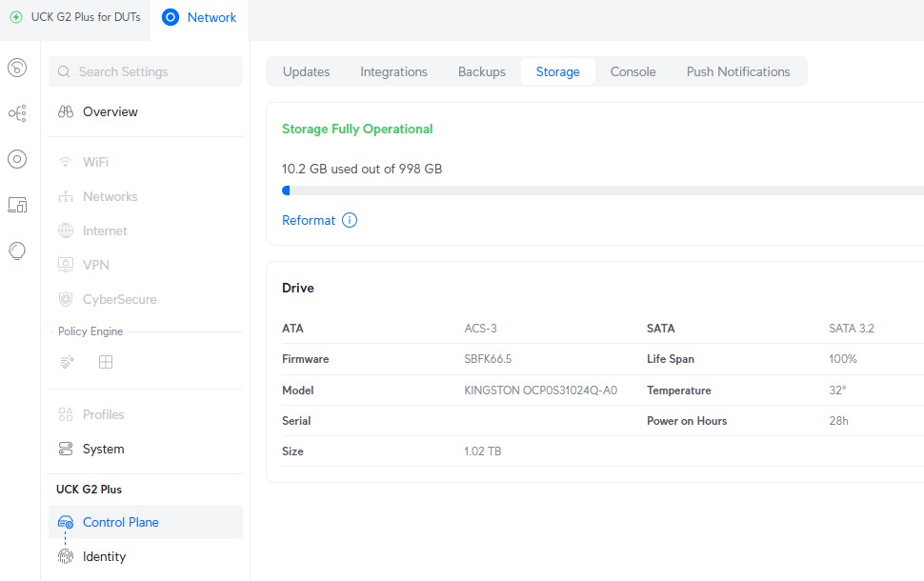Switch to the Updates tab
The width and height of the screenshot is (924, 581).
pos(306,71)
